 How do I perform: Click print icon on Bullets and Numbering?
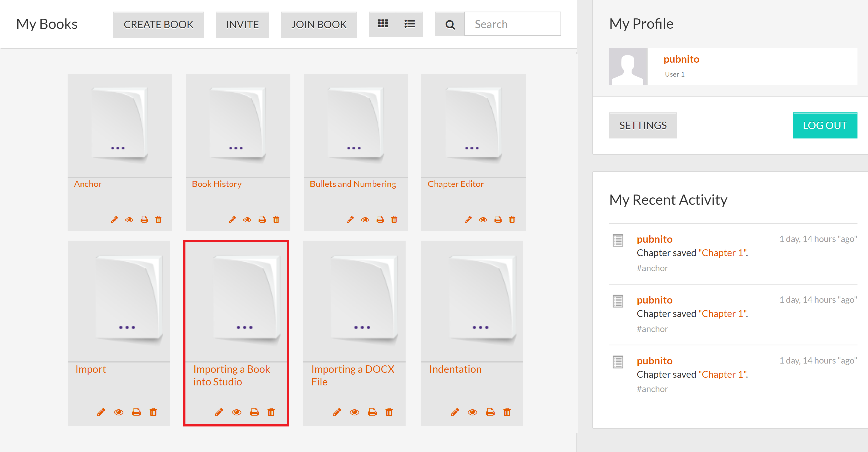[380, 220]
